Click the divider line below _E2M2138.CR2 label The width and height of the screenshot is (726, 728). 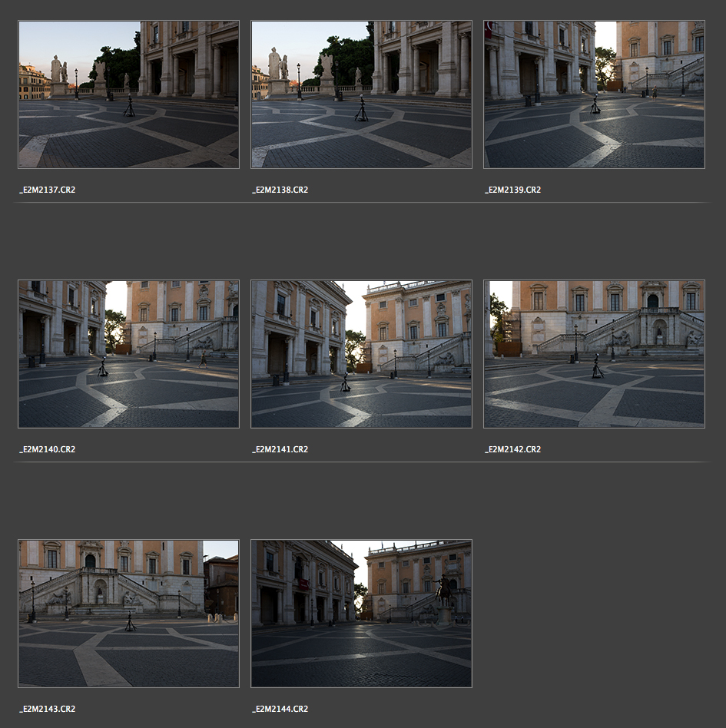tap(361, 202)
